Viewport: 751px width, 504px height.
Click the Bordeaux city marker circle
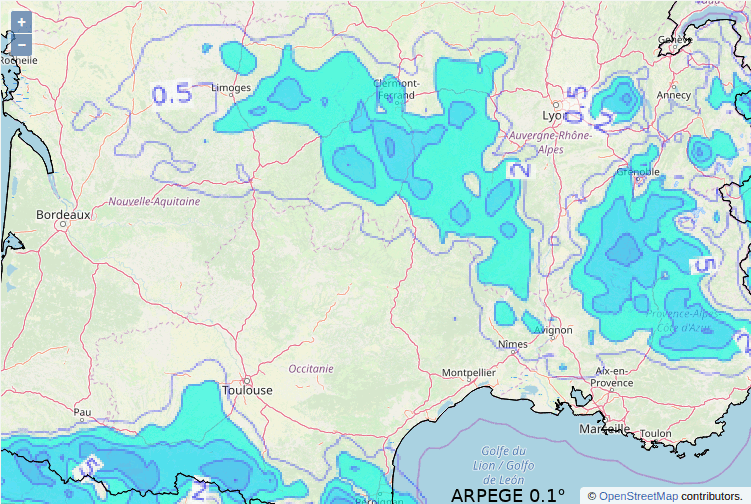click(63, 225)
